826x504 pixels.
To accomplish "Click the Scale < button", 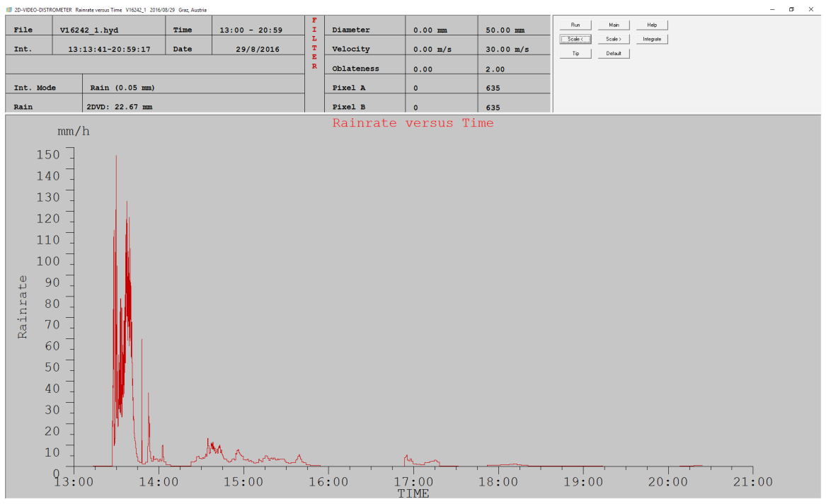I will click(575, 39).
